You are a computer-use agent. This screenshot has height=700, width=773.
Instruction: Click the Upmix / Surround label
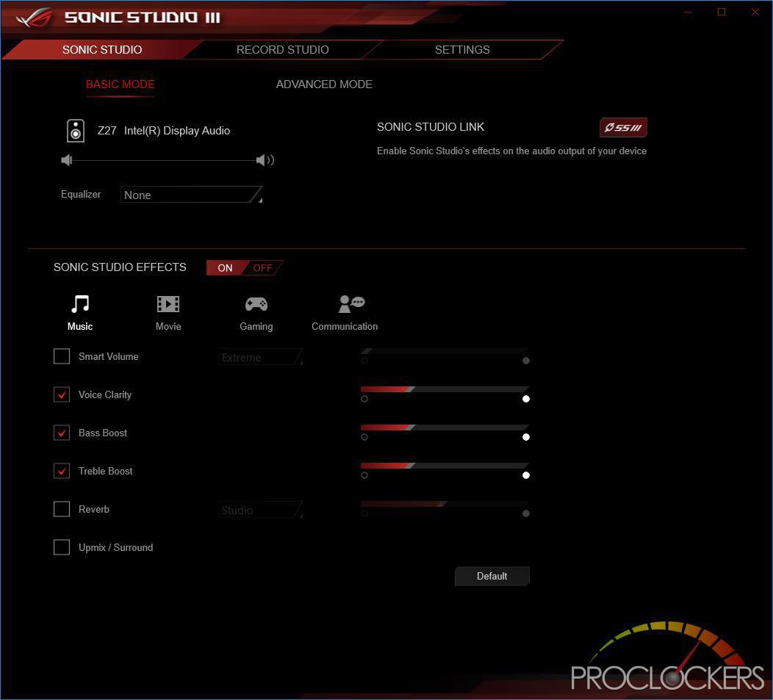116,547
